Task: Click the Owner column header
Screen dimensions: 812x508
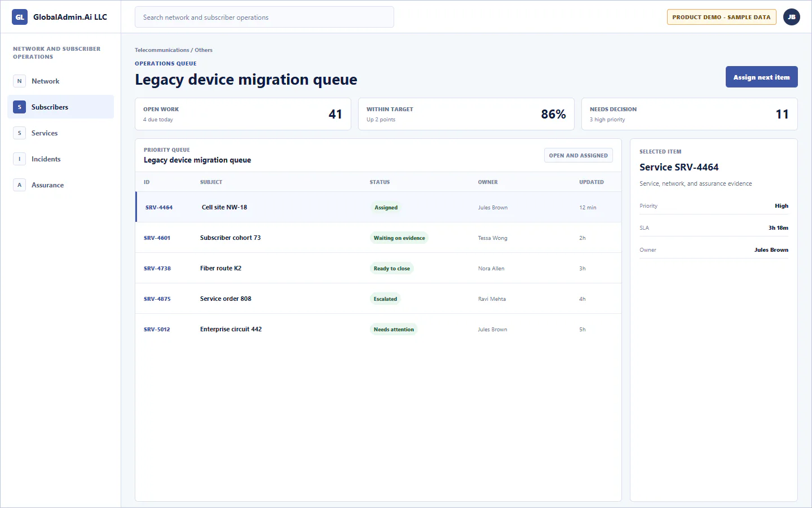Action: (488, 182)
